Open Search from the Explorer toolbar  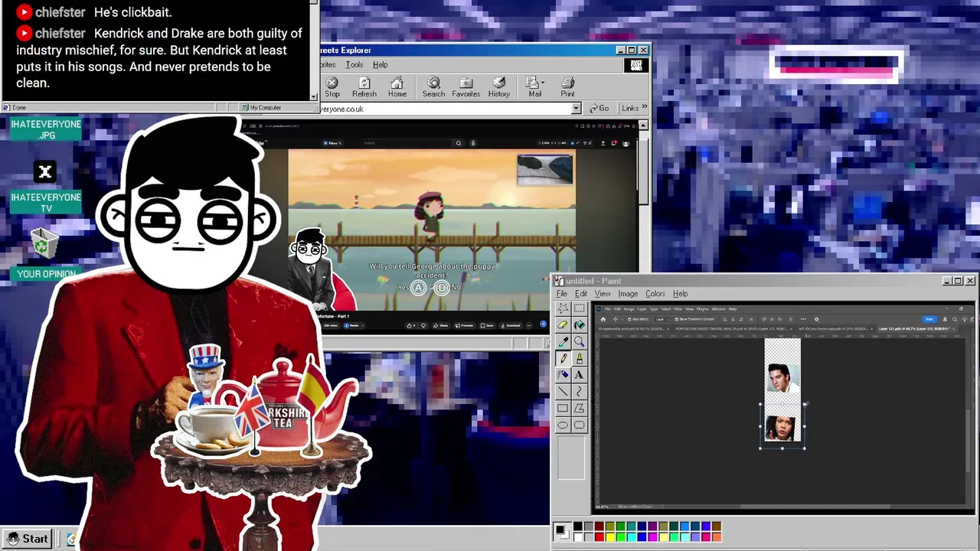433,87
